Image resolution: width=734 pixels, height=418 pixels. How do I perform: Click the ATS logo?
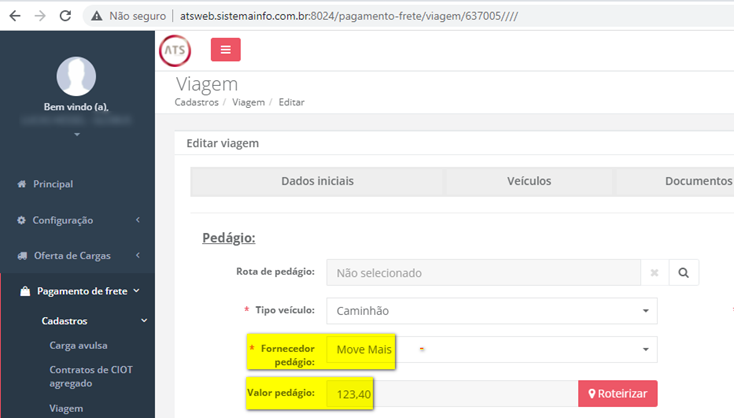point(175,51)
